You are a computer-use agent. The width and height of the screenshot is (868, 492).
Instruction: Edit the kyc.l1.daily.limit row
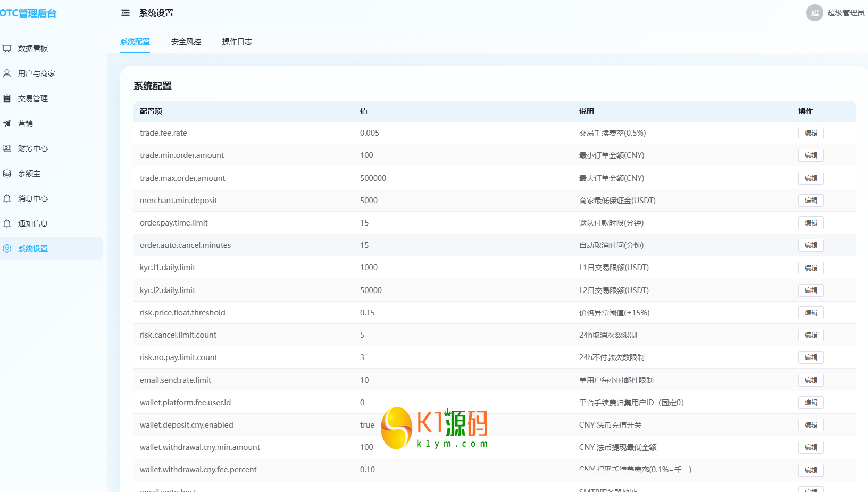tap(811, 268)
